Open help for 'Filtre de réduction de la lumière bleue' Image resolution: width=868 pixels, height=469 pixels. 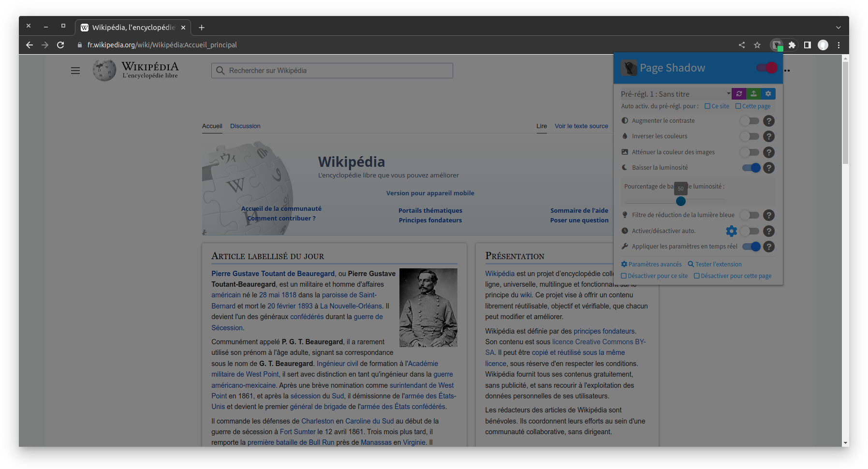(x=769, y=215)
